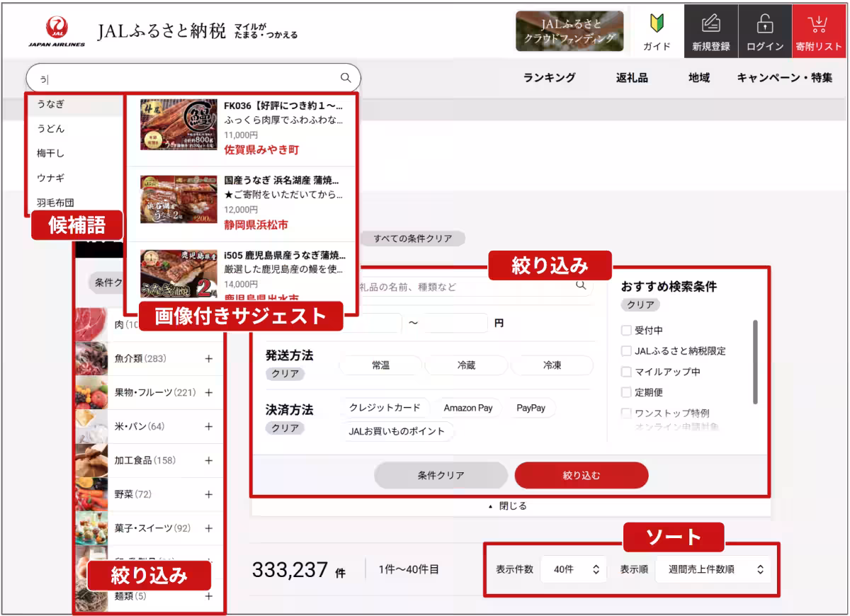Viewport: 850px width, 616px height.
Task: Click the red 絞り込む button
Action: [x=581, y=475]
